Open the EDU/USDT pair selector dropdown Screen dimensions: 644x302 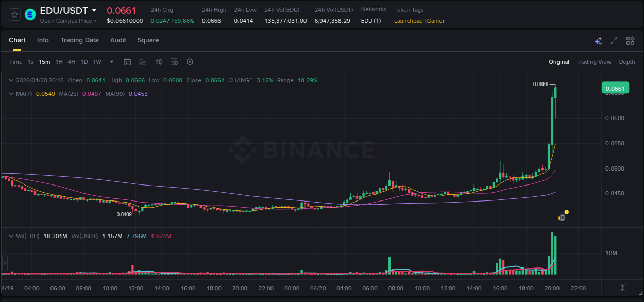(x=94, y=10)
